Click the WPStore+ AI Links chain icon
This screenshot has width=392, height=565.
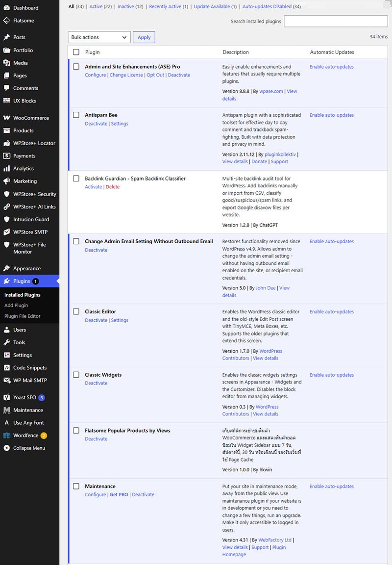pos(6,206)
